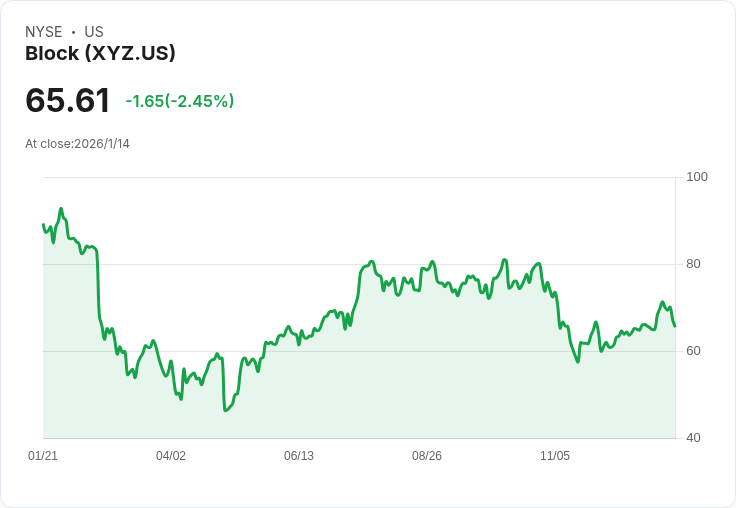Click the 01/21 date label
Viewport: 736px width, 508px height.
pos(43,456)
